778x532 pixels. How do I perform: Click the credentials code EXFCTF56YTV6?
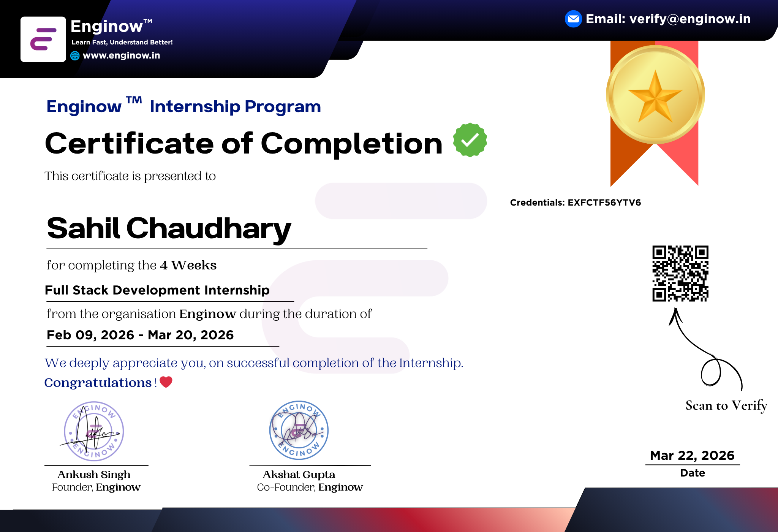(604, 203)
